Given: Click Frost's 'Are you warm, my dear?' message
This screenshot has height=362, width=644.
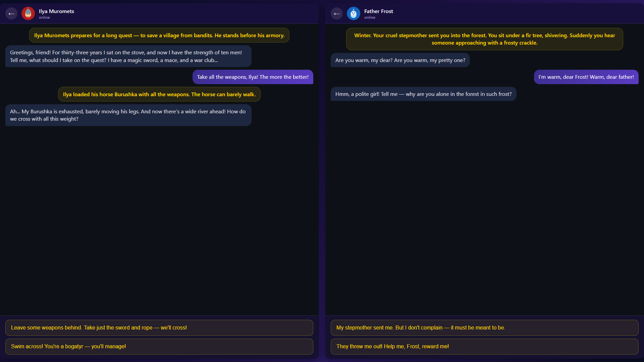Looking at the screenshot, I should 400,60.
